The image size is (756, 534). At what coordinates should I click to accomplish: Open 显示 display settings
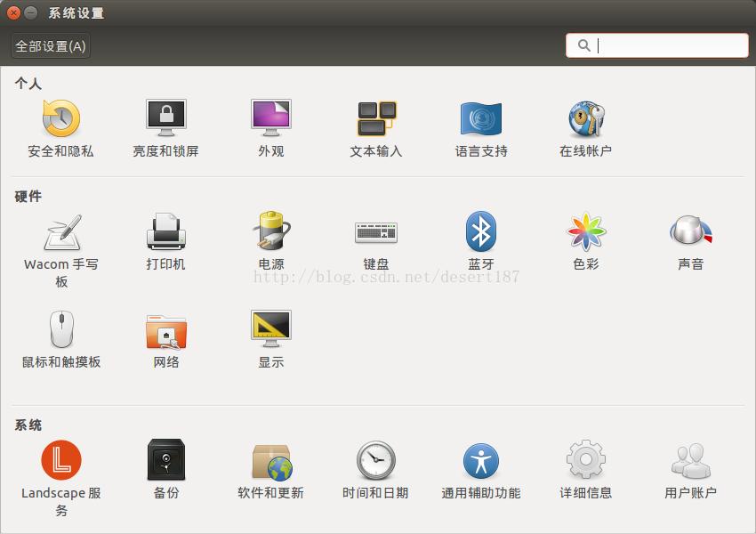pos(269,334)
